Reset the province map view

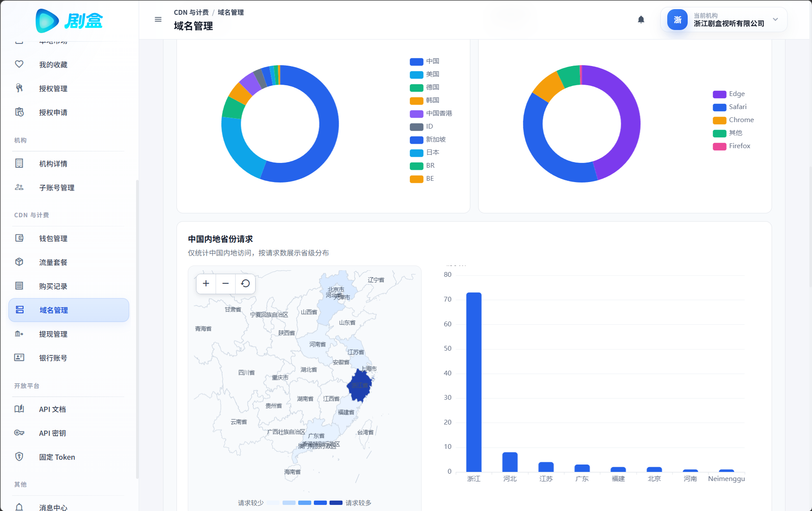tap(245, 284)
